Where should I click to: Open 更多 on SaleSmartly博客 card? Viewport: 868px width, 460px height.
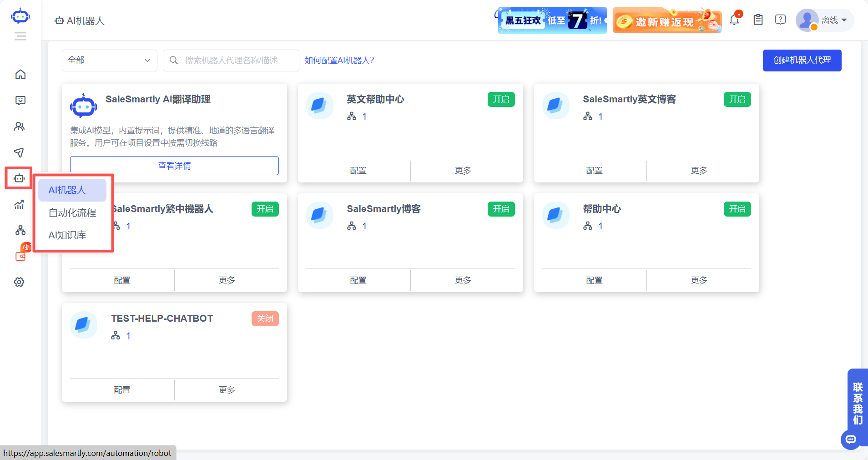click(463, 280)
